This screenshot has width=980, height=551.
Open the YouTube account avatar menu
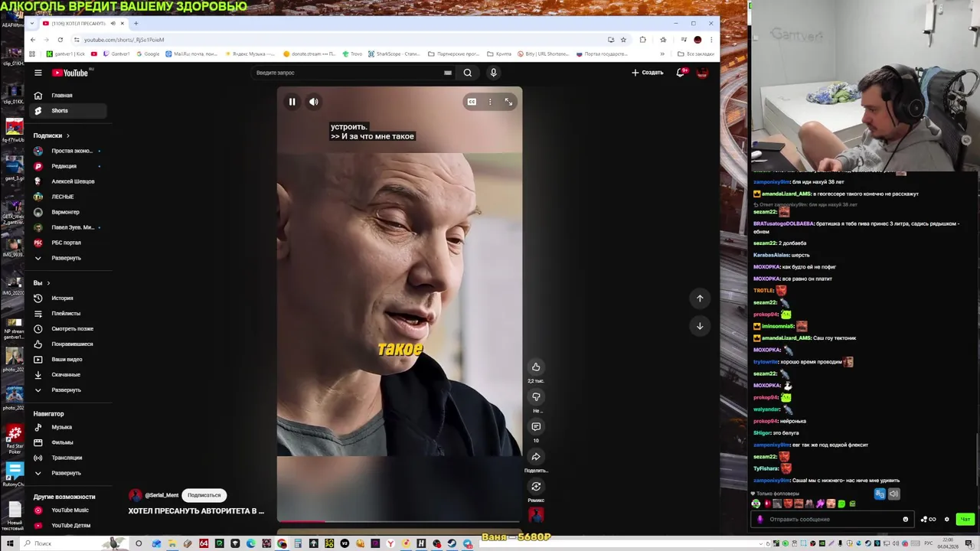click(x=702, y=73)
